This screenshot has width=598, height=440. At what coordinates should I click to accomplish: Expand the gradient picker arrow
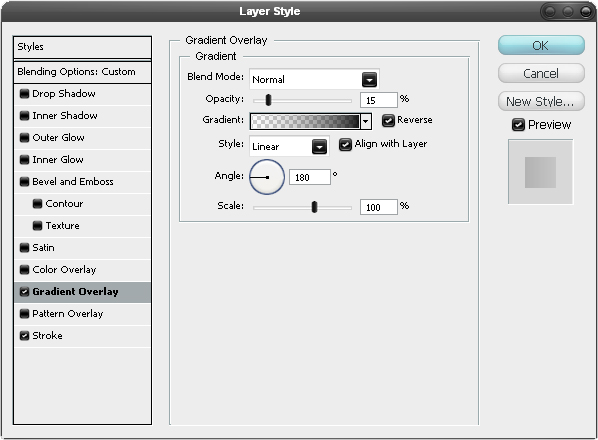[366, 121]
